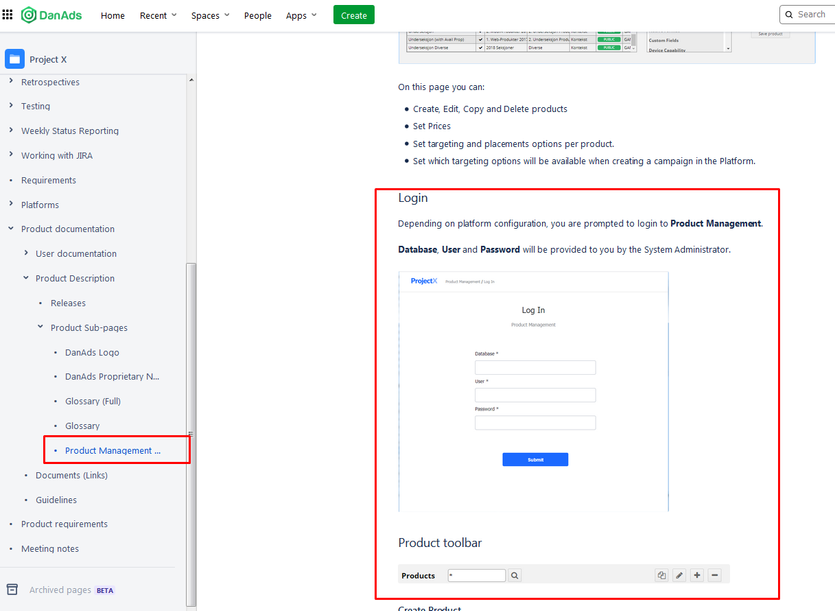Click the blue Submit button in screenshot
The height and width of the screenshot is (611, 835).
click(535, 459)
